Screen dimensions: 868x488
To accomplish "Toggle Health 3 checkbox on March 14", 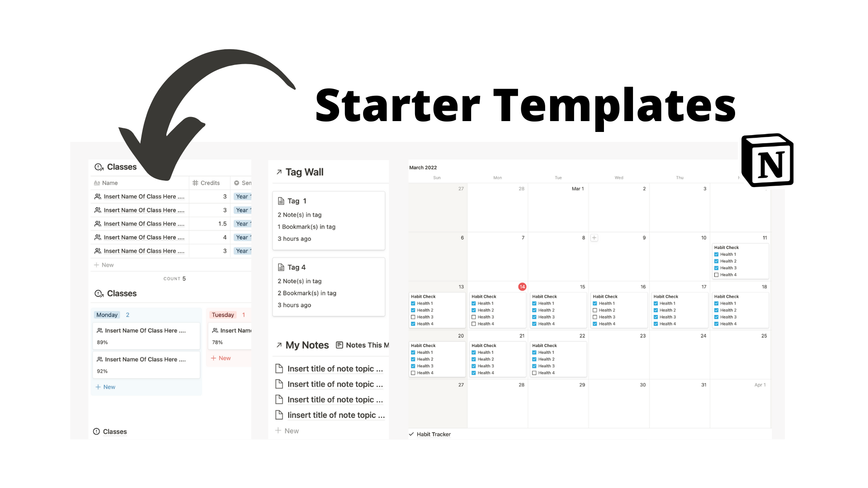I will point(473,317).
